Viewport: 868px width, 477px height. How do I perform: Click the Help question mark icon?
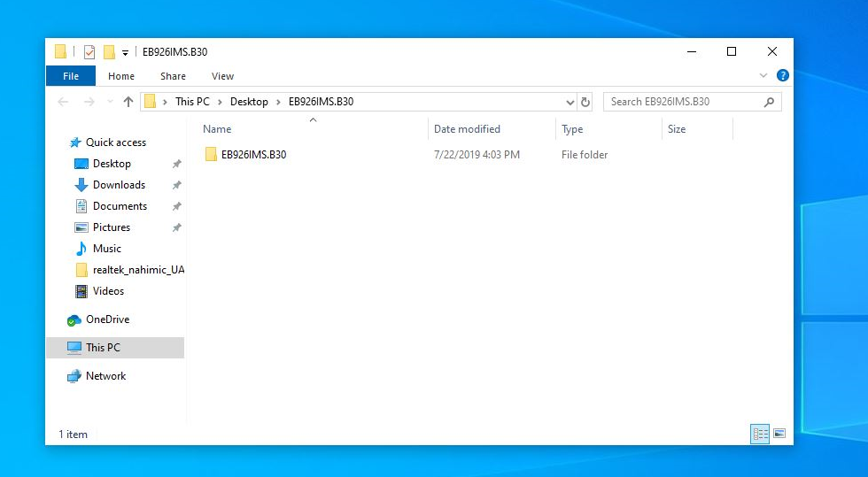pos(782,76)
